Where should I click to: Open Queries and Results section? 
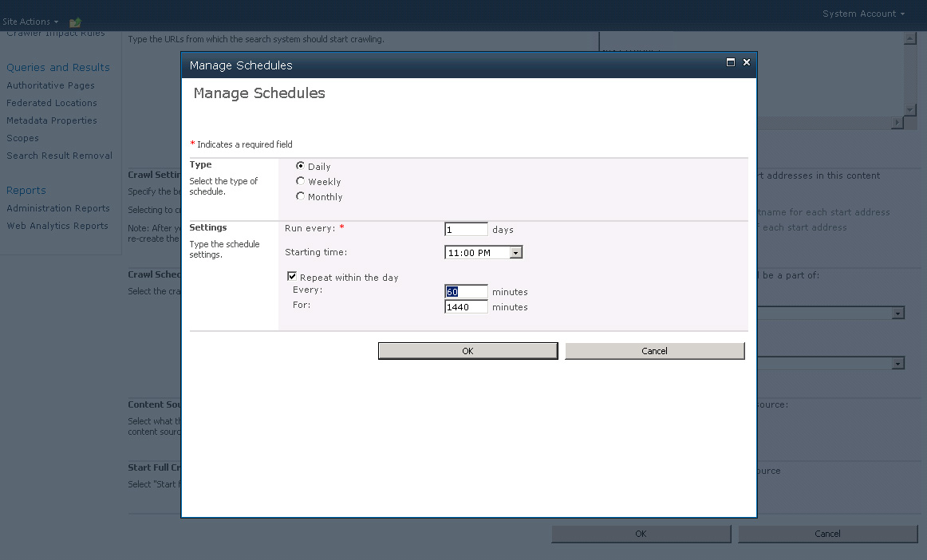point(58,68)
